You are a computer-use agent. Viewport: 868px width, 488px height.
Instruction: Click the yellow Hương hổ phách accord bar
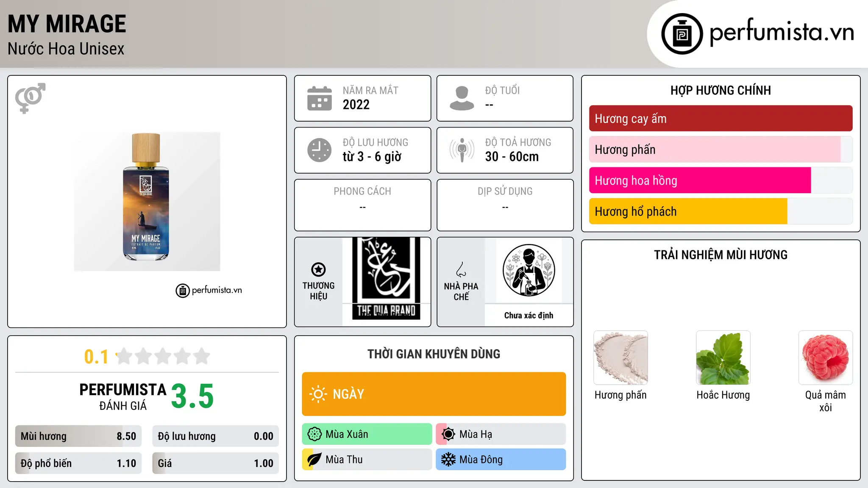coord(721,211)
